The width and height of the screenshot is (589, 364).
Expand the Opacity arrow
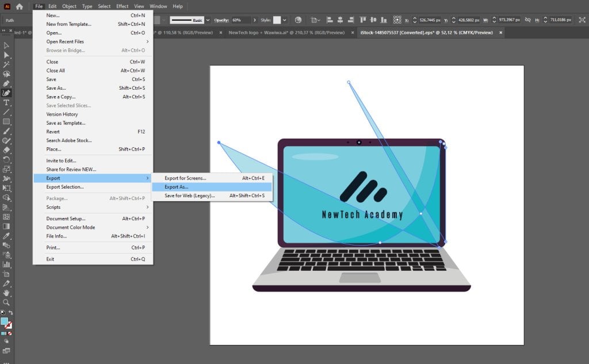coord(255,20)
